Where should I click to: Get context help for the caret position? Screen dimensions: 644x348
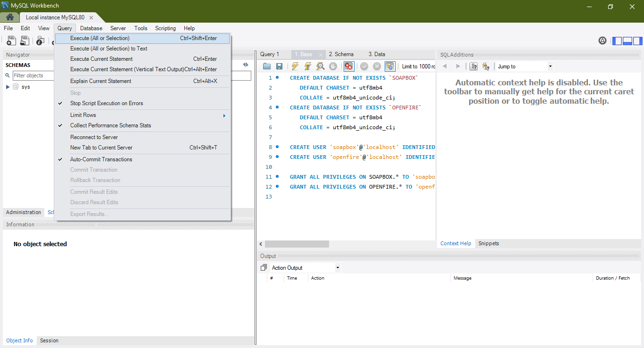[474, 66]
